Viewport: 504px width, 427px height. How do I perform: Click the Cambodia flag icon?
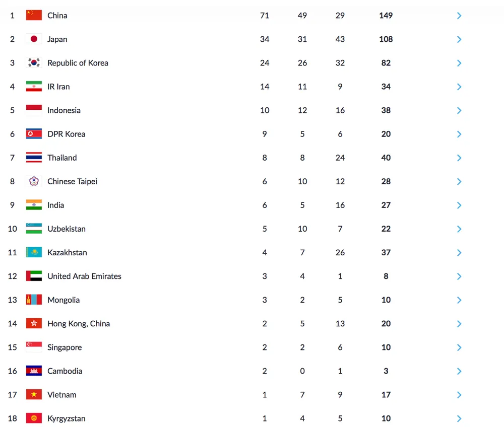(x=34, y=371)
